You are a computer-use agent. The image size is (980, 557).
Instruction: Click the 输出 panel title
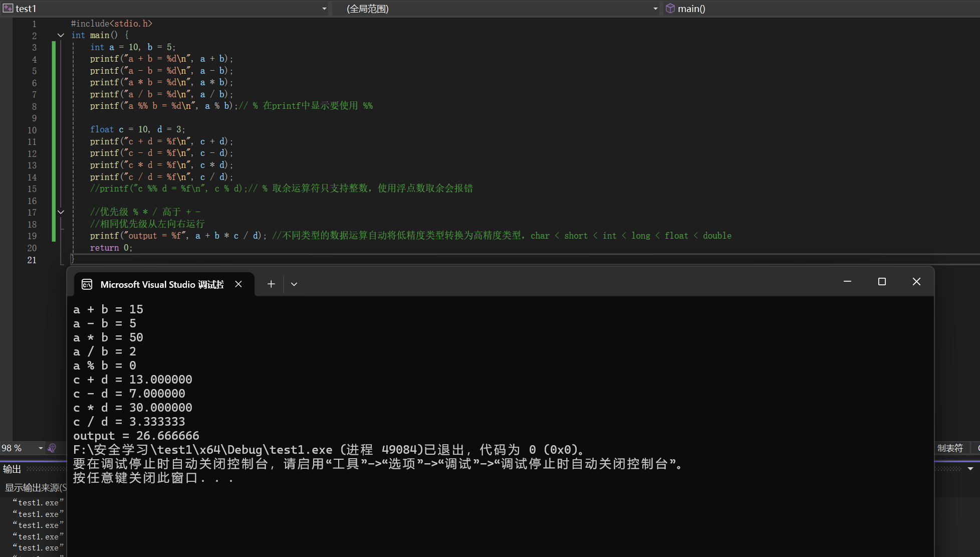(x=12, y=469)
